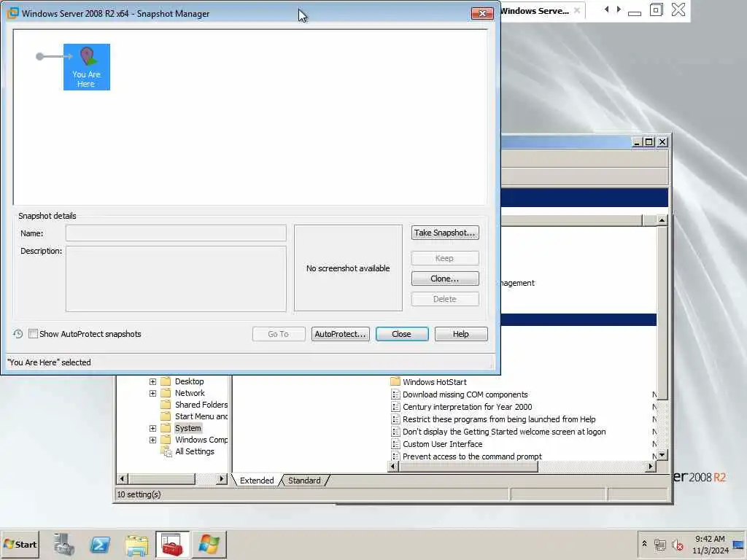Click settings list right scroll arrow

[x=651, y=467]
